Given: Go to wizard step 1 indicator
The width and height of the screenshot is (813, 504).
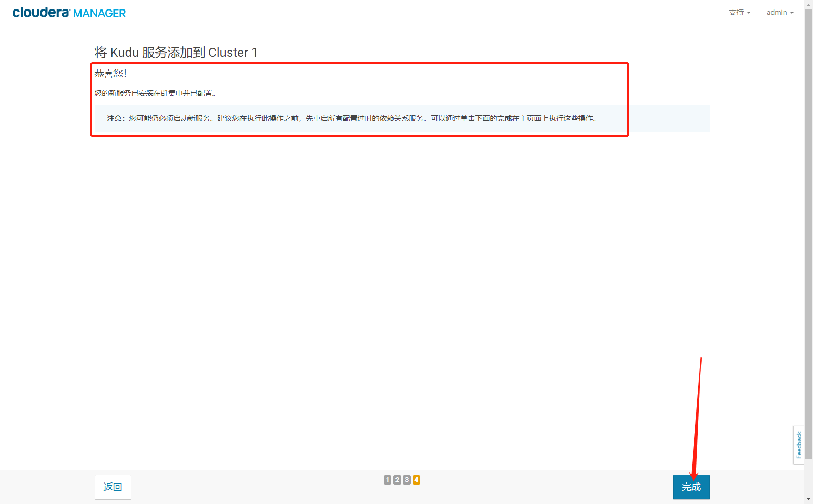Looking at the screenshot, I should (388, 480).
